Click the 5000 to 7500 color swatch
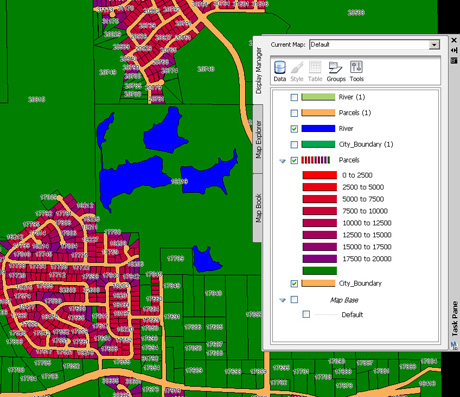Screen dimensions: 460x397 [x=320, y=199]
